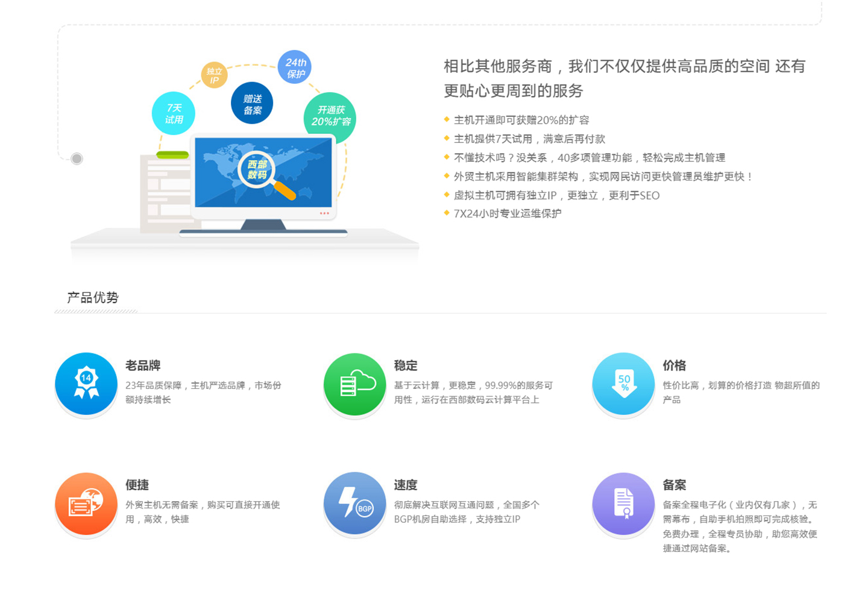Click the green 稳定 cloud server icon
Screen dimensions: 868x603
354,384
